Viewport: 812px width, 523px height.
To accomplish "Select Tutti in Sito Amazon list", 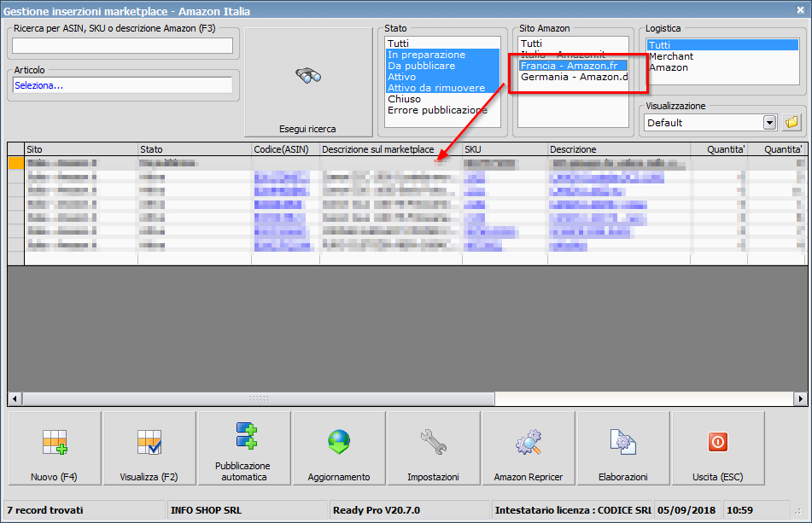I will pos(573,44).
